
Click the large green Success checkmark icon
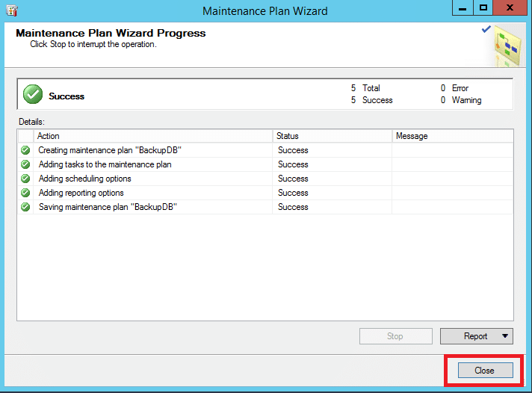[33, 94]
